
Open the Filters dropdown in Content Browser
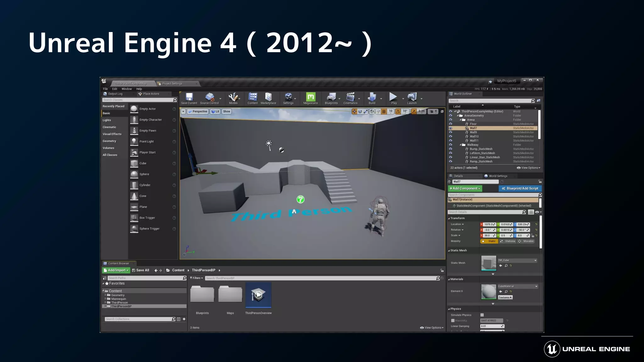tap(197, 278)
